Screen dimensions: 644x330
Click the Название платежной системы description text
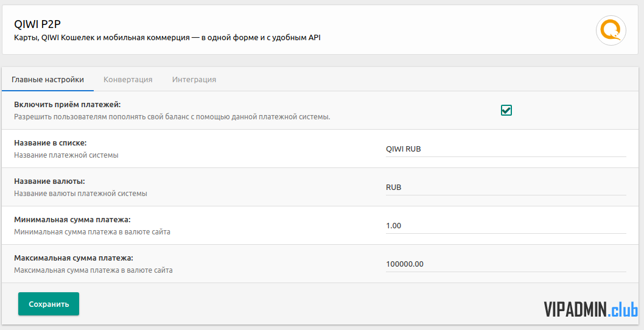tap(66, 155)
